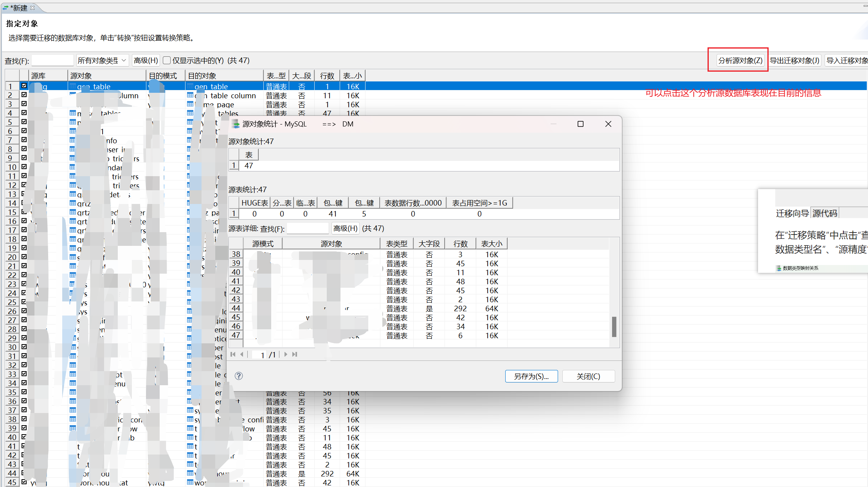
Task: Uncheck the checkbox in row 5
Action: pos(24,122)
